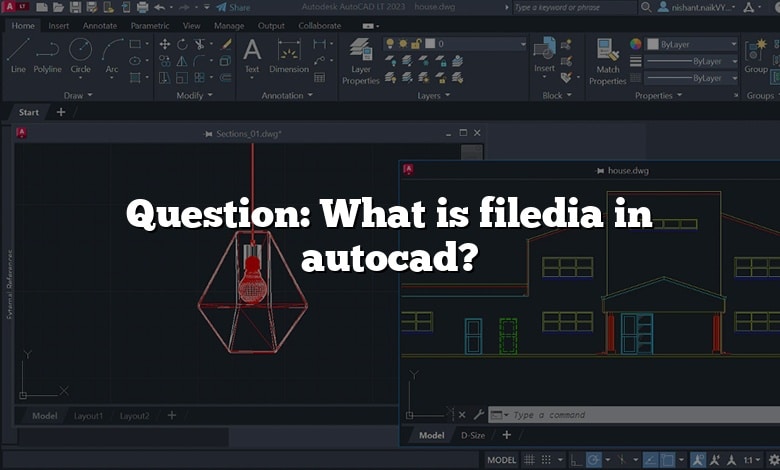This screenshot has height=470, width=780.
Task: Expand the Block panel
Action: [x=557, y=95]
